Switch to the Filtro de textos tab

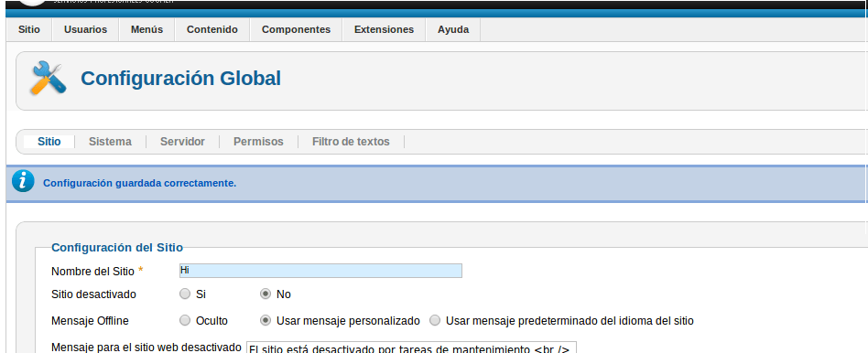click(351, 142)
